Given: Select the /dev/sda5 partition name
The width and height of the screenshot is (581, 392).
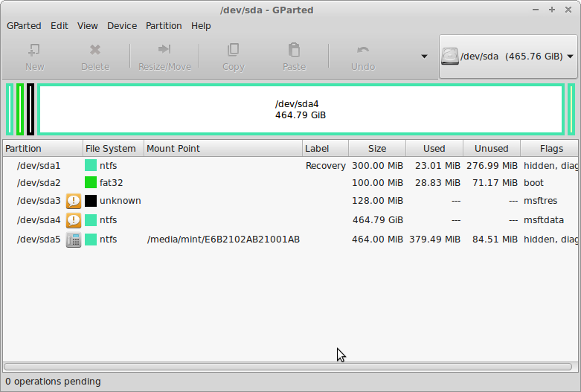Looking at the screenshot, I should click(39, 240).
